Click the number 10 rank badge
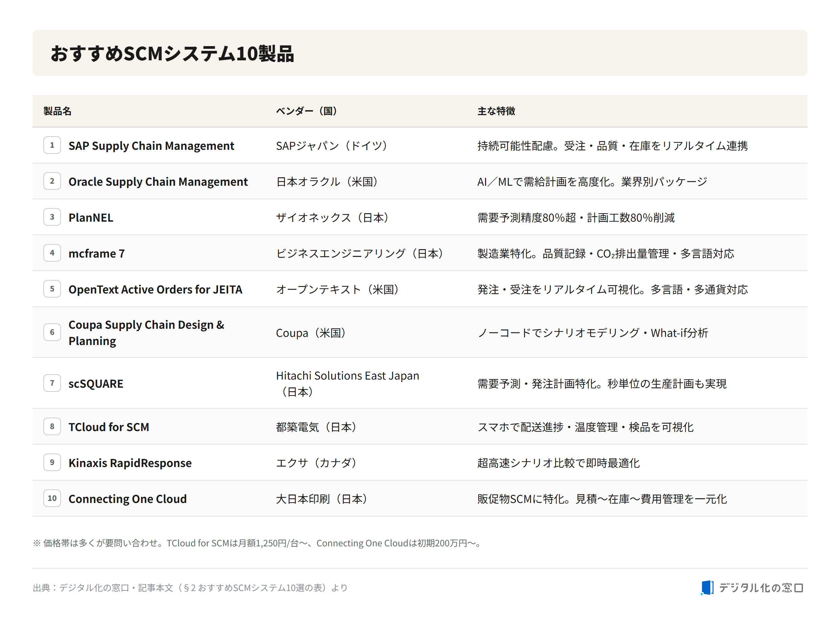Screen dimensions: 840x627 [x=52, y=498]
